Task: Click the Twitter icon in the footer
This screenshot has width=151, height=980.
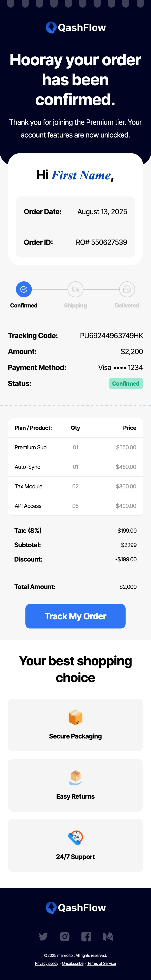Action: tap(43, 936)
